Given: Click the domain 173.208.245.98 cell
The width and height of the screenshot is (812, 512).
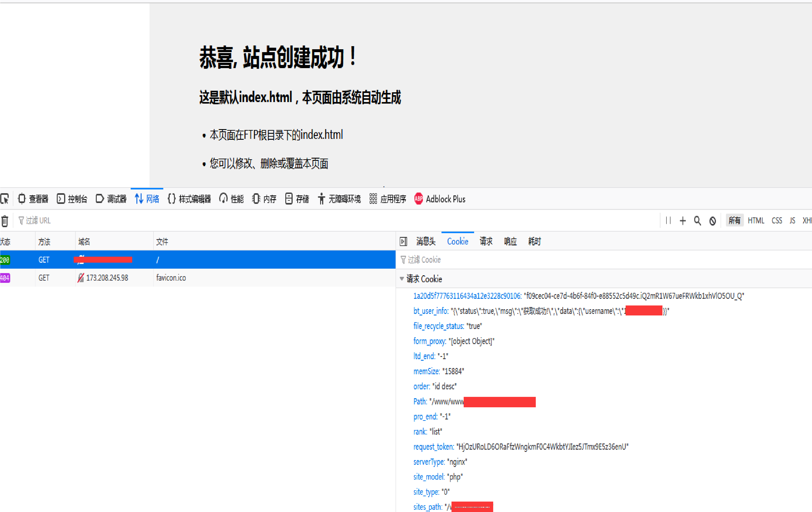Looking at the screenshot, I should coord(107,278).
